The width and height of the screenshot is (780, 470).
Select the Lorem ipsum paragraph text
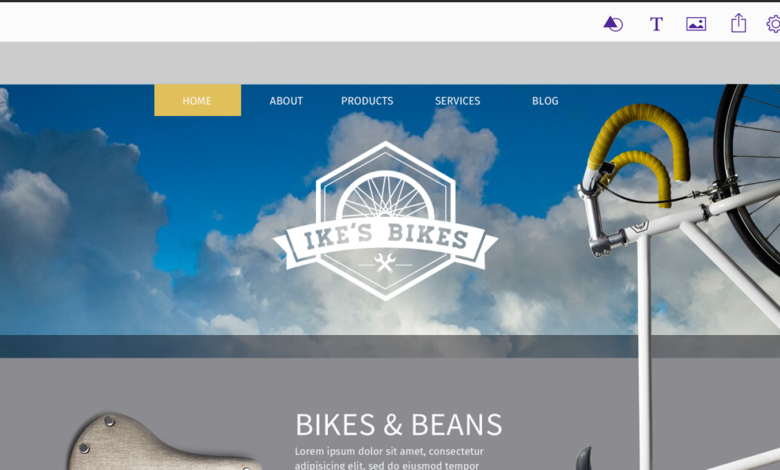(x=389, y=459)
